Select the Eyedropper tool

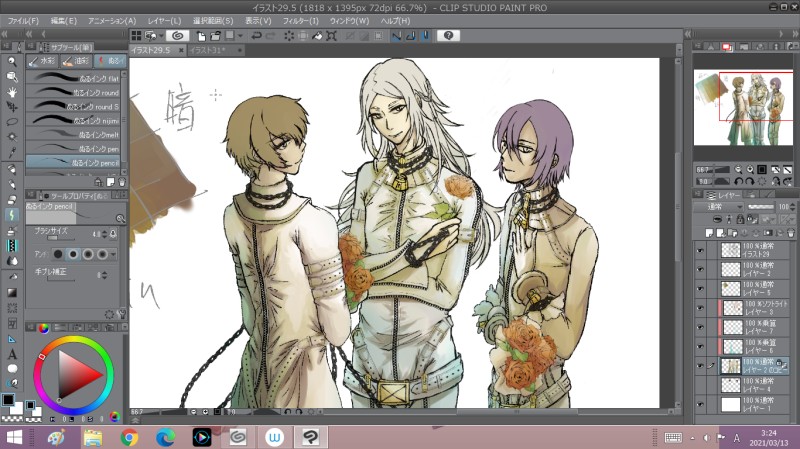click(12, 152)
